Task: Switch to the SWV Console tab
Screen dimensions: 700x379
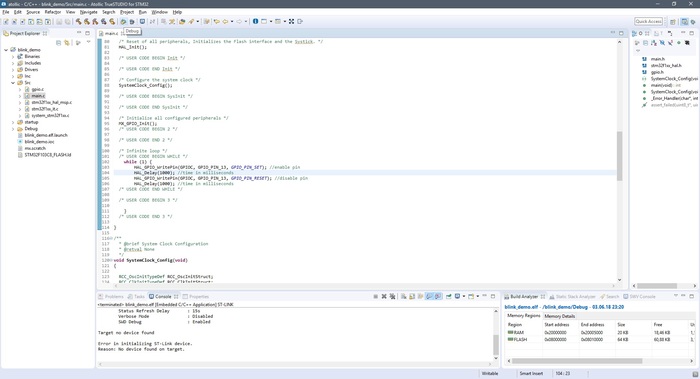Action: (640, 296)
